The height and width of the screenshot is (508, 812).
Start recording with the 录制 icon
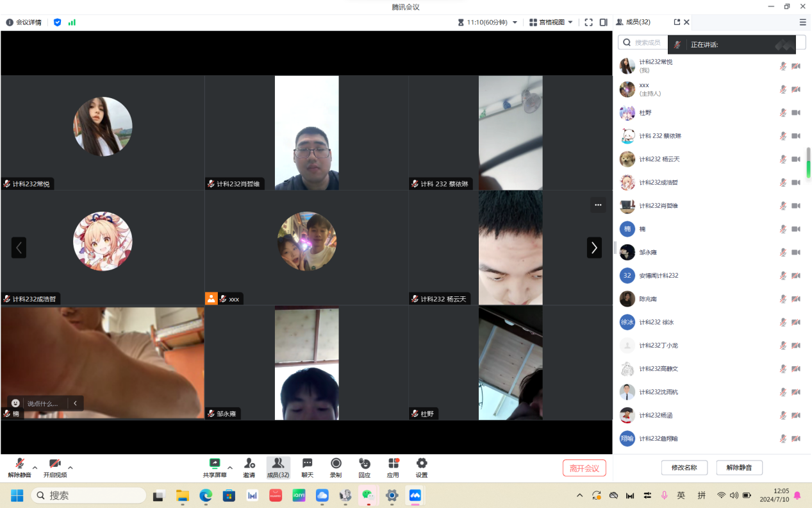335,467
